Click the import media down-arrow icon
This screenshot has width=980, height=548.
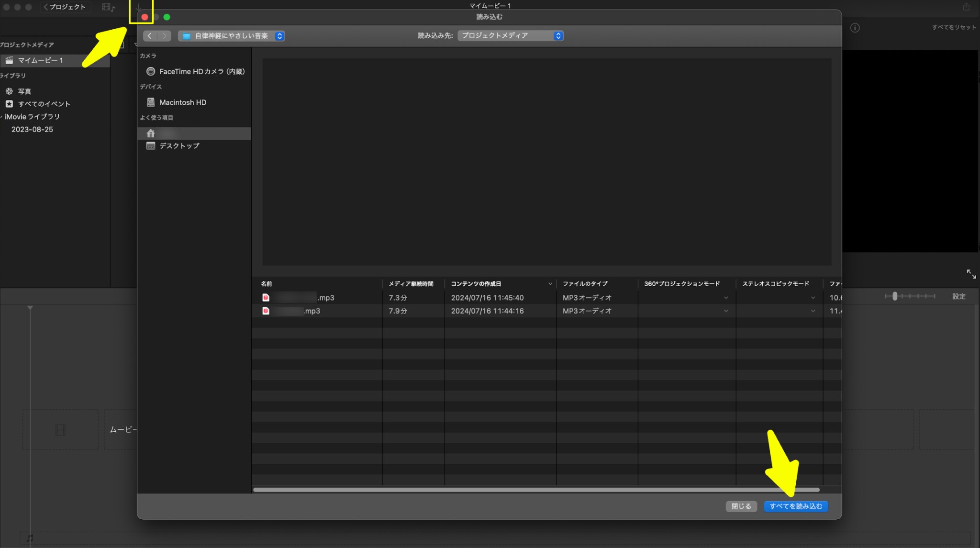tap(138, 7)
